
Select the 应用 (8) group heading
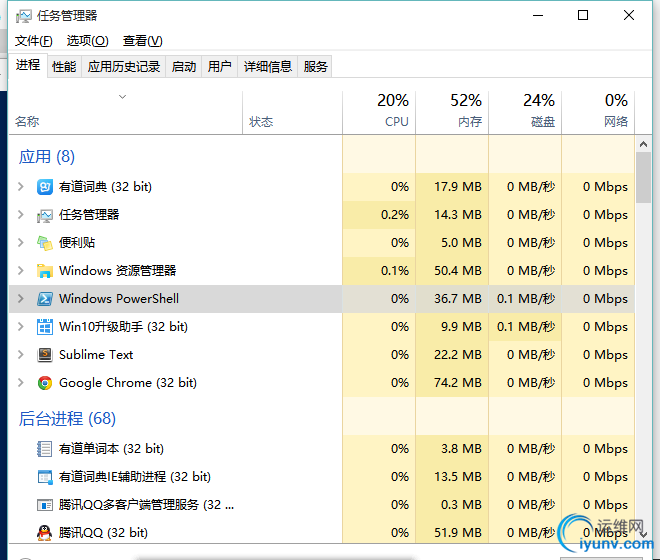(47, 157)
